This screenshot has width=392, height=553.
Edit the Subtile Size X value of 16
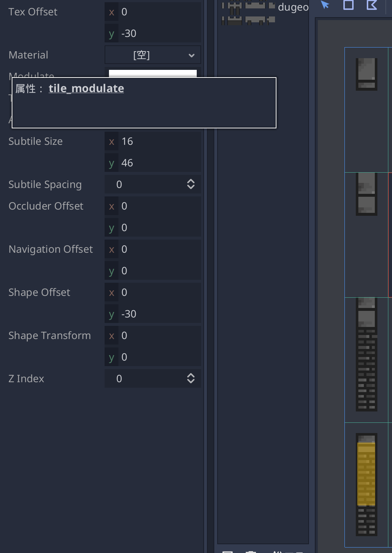157,141
